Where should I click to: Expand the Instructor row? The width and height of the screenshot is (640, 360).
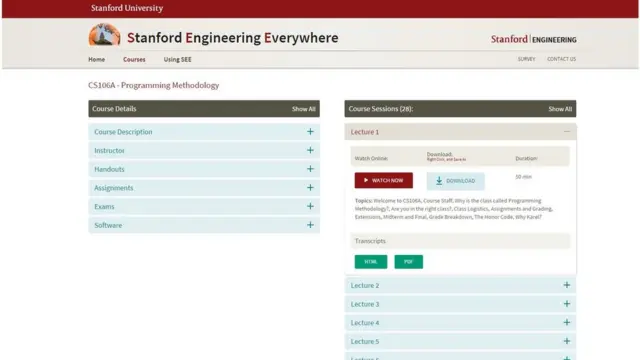pos(204,151)
